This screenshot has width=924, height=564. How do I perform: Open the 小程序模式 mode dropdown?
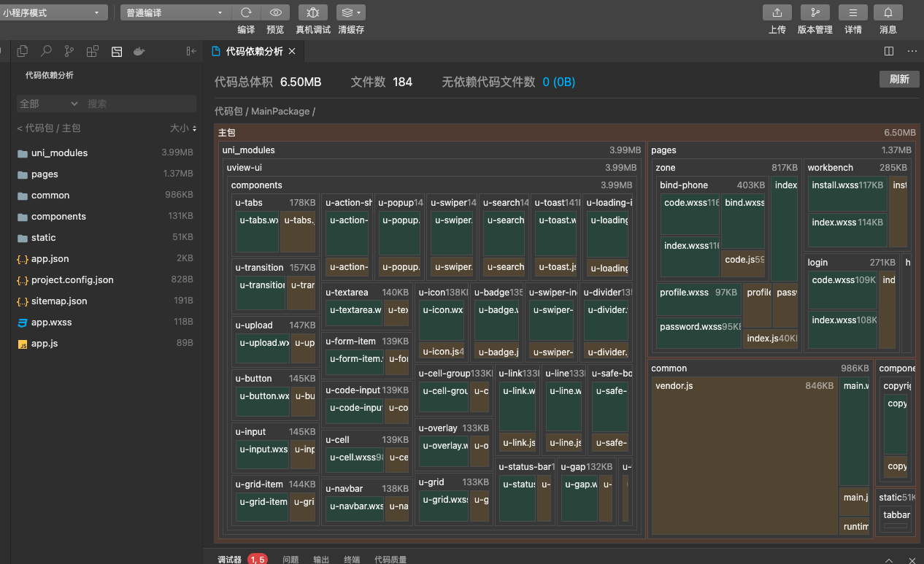(x=53, y=12)
